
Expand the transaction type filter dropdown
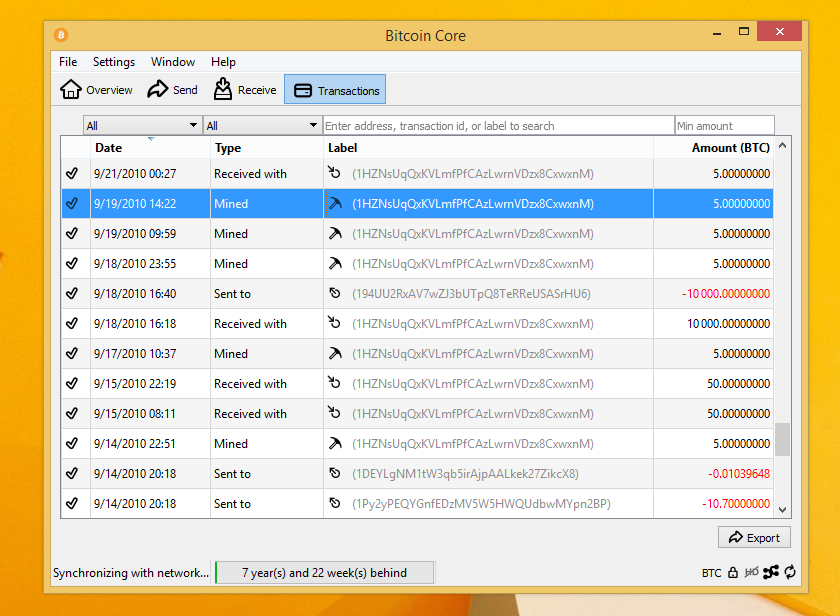click(x=262, y=125)
